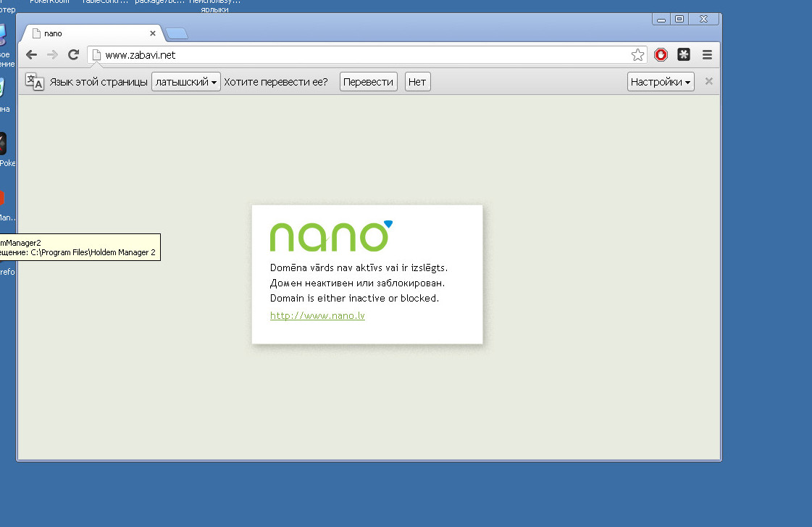Select the nano browser tab

tap(92, 33)
